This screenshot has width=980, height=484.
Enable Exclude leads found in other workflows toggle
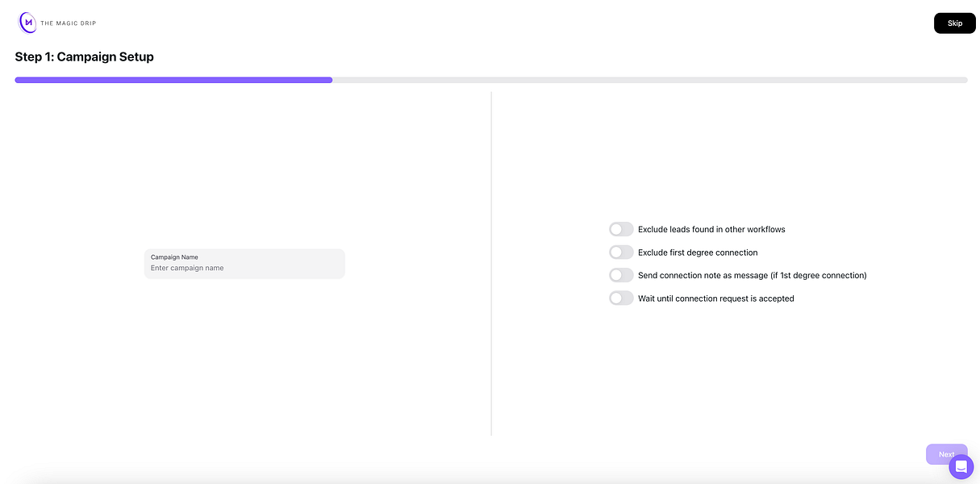[x=621, y=229]
